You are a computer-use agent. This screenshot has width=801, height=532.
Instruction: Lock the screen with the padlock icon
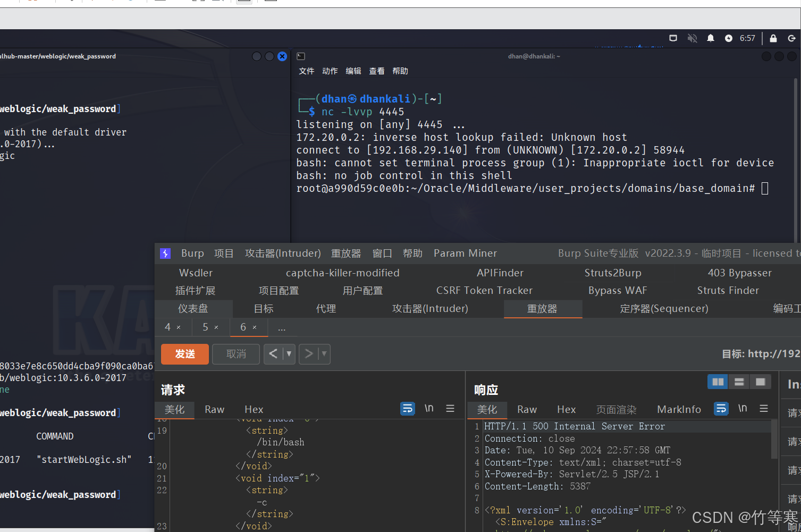click(773, 38)
